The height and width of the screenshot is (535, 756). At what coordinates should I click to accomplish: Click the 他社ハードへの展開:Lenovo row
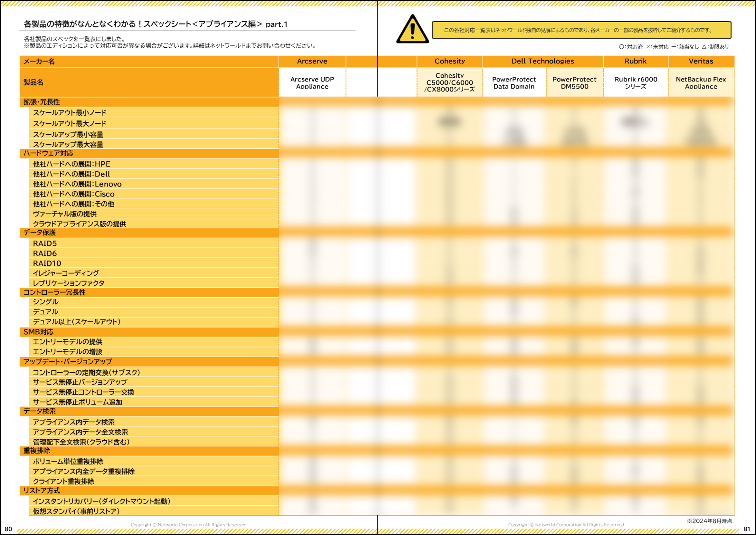pos(154,184)
